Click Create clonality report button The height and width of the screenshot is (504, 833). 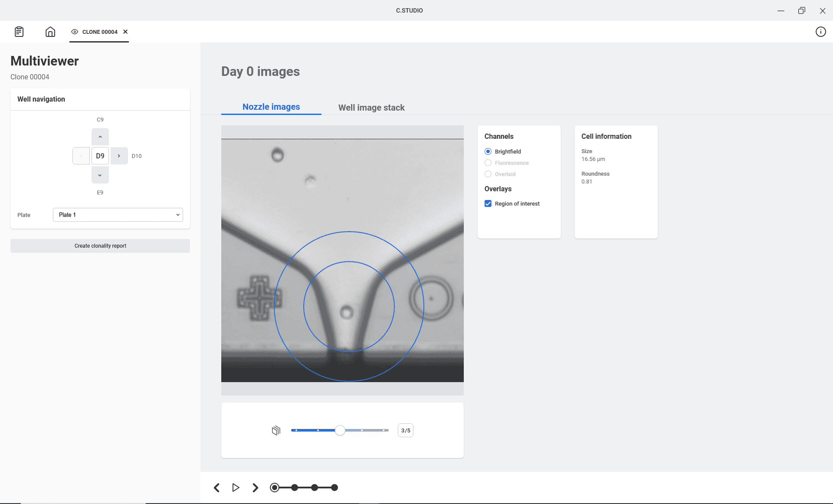click(100, 245)
